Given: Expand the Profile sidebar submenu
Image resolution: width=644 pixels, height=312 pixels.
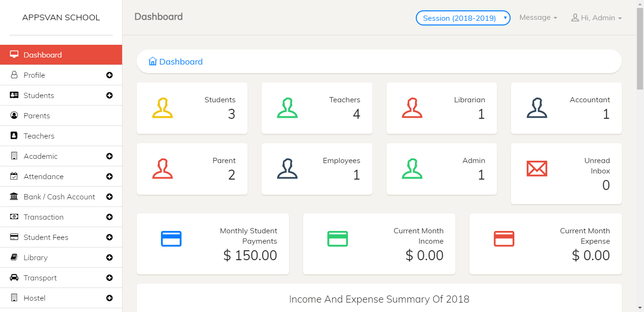Looking at the screenshot, I should 109,75.
